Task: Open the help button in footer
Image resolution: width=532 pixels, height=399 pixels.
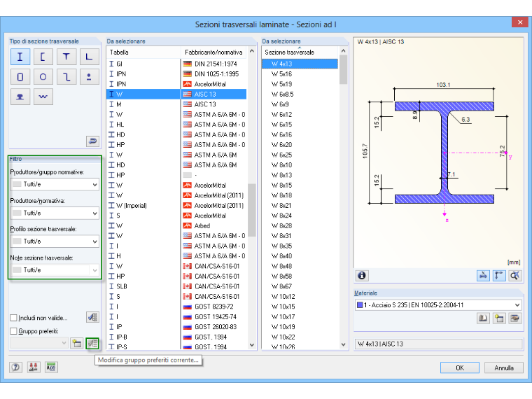Action: [x=15, y=367]
